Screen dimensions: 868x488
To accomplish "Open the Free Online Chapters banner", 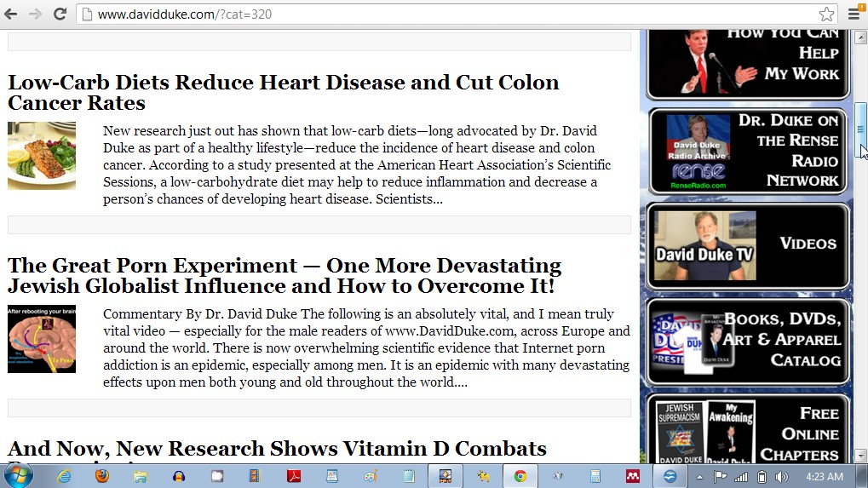I will [748, 428].
